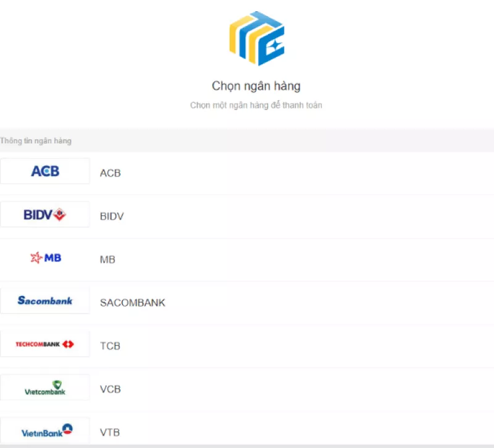This screenshot has width=494, height=448.
Task: Click the MB bank logo
Action: (x=44, y=258)
